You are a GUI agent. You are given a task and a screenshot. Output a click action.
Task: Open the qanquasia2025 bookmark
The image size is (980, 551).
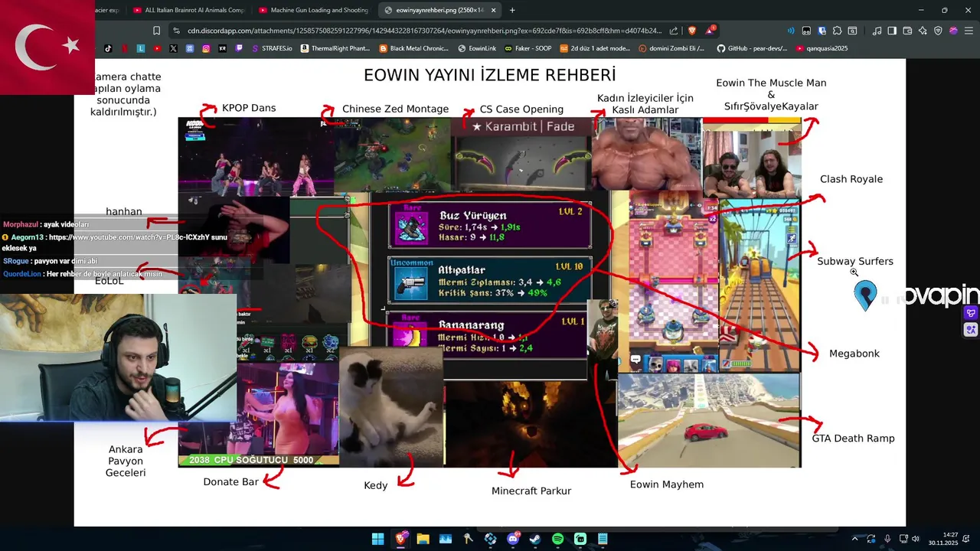pos(822,48)
